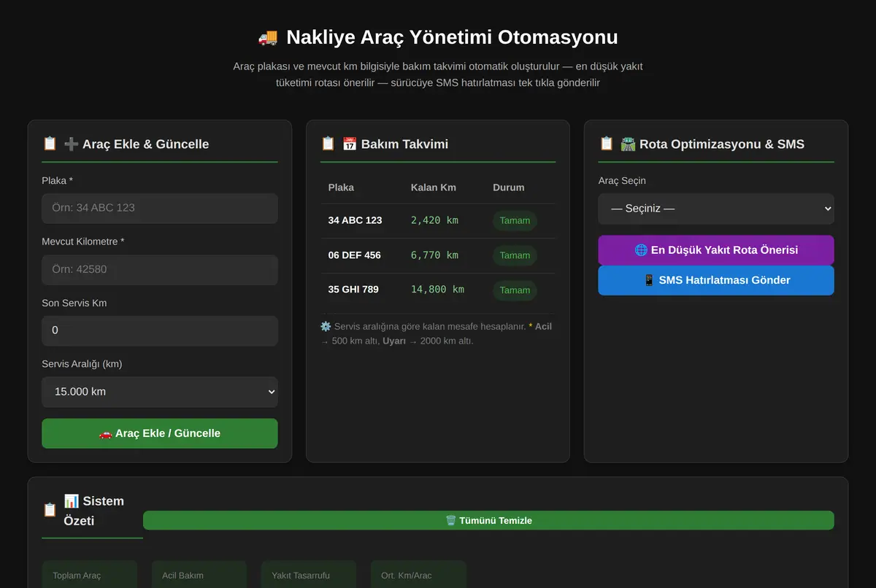Click the gear icon in the service note
This screenshot has width=876, height=588.
click(326, 326)
